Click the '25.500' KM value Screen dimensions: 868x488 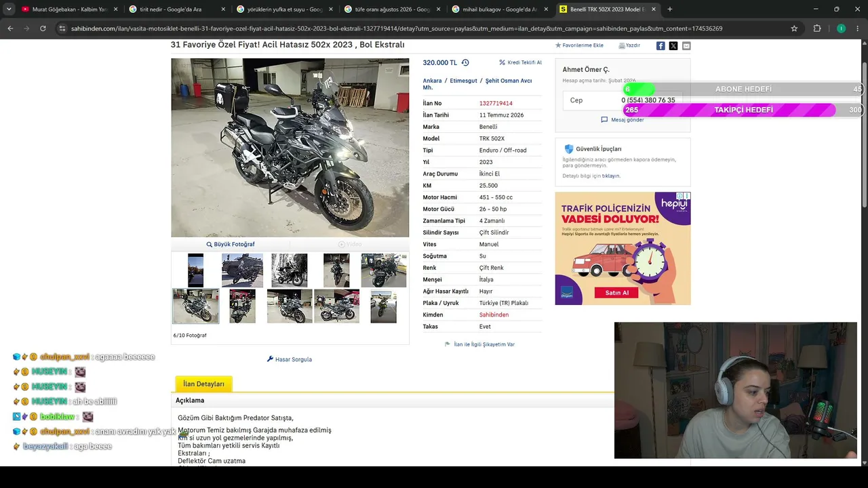pos(488,186)
